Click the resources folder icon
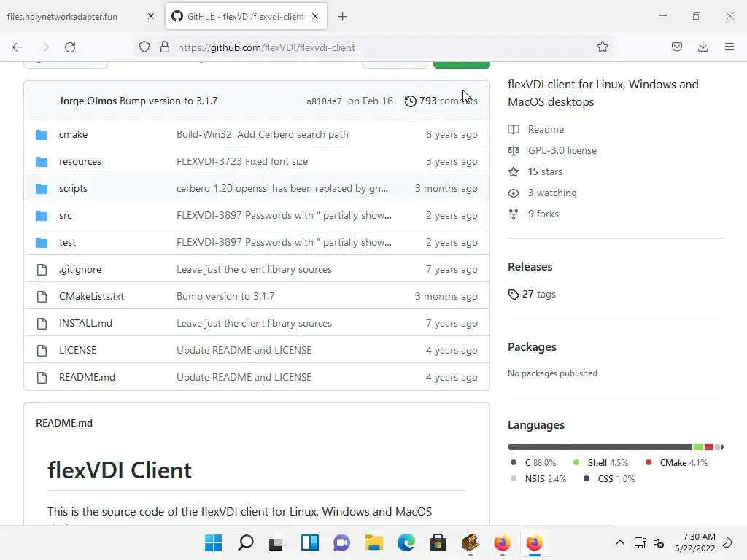The height and width of the screenshot is (560, 747). 42,162
